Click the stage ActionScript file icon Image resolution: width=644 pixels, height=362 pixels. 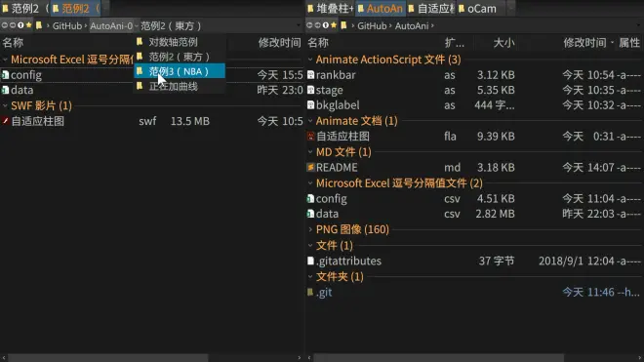pyautogui.click(x=311, y=90)
